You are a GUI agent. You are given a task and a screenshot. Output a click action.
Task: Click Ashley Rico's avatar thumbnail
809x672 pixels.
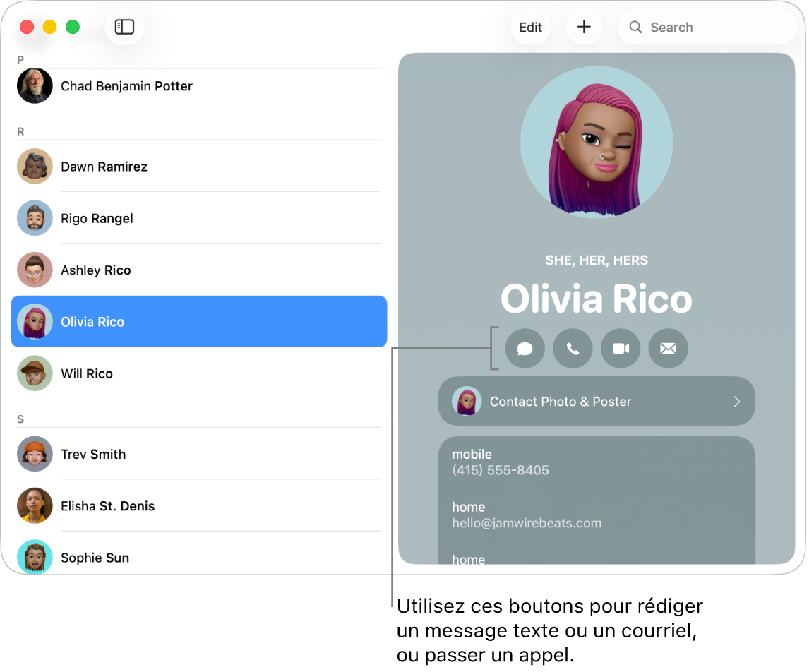35,270
